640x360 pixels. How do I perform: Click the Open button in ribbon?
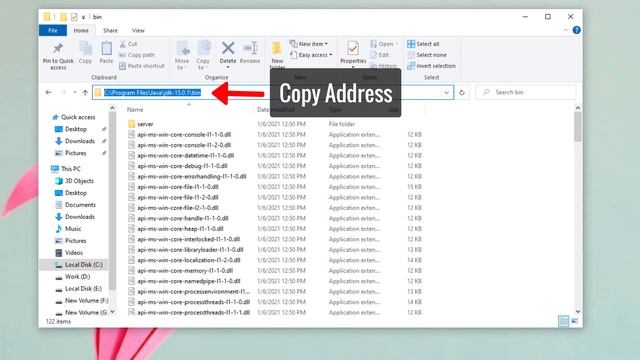click(x=384, y=44)
